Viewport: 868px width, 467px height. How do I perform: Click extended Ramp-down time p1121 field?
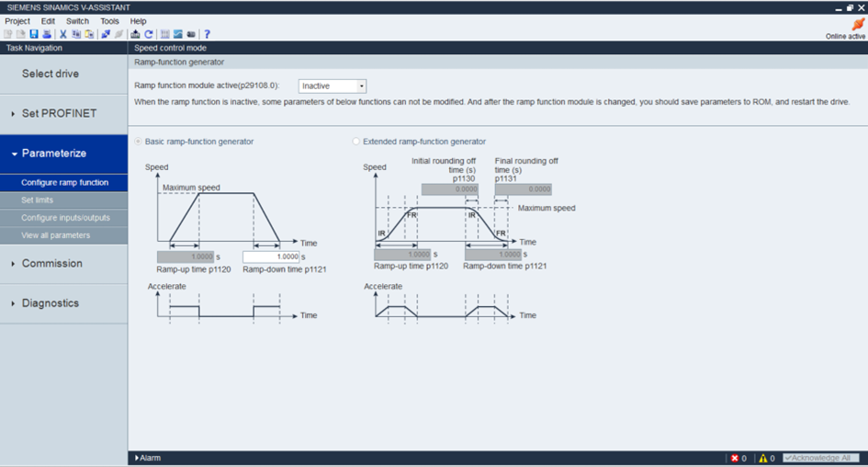pyautogui.click(x=493, y=255)
